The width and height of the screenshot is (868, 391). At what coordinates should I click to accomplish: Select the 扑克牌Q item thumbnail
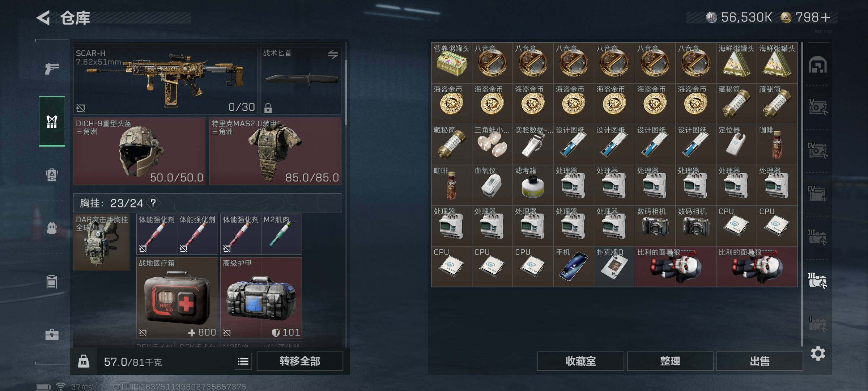[614, 267]
